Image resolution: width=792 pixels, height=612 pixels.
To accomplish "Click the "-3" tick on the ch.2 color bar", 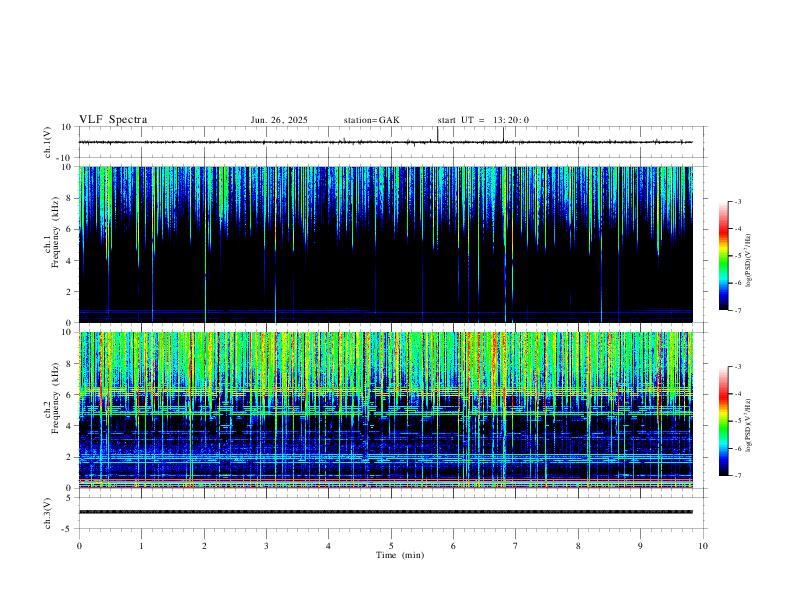I will tap(737, 367).
